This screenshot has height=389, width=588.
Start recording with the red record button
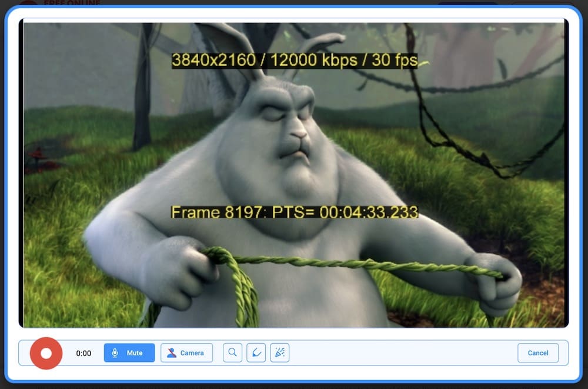pyautogui.click(x=46, y=353)
